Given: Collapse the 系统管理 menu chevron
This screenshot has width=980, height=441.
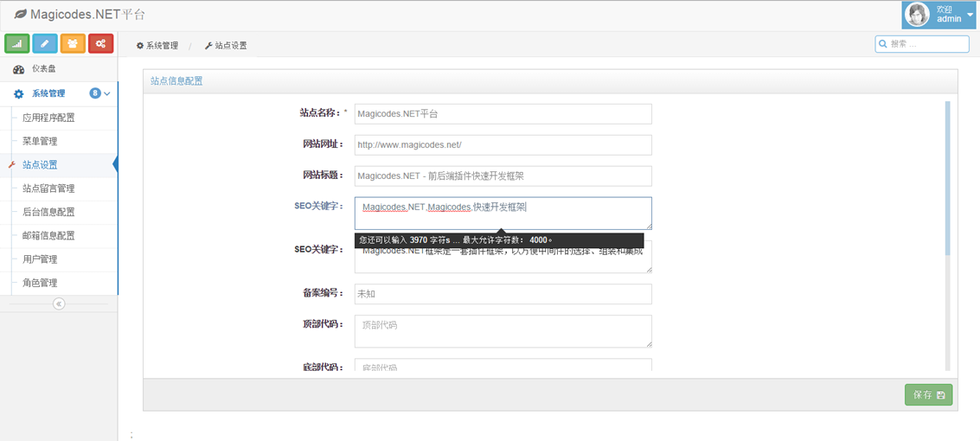Looking at the screenshot, I should click(x=106, y=93).
